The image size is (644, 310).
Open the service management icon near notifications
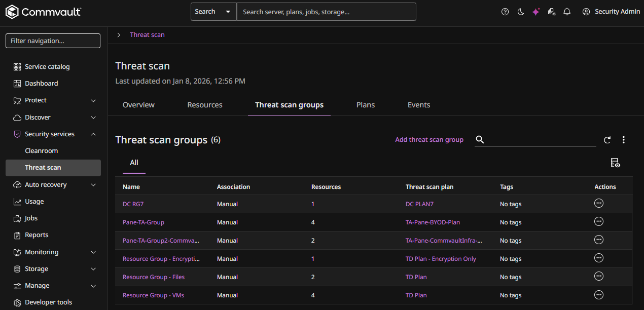click(552, 11)
